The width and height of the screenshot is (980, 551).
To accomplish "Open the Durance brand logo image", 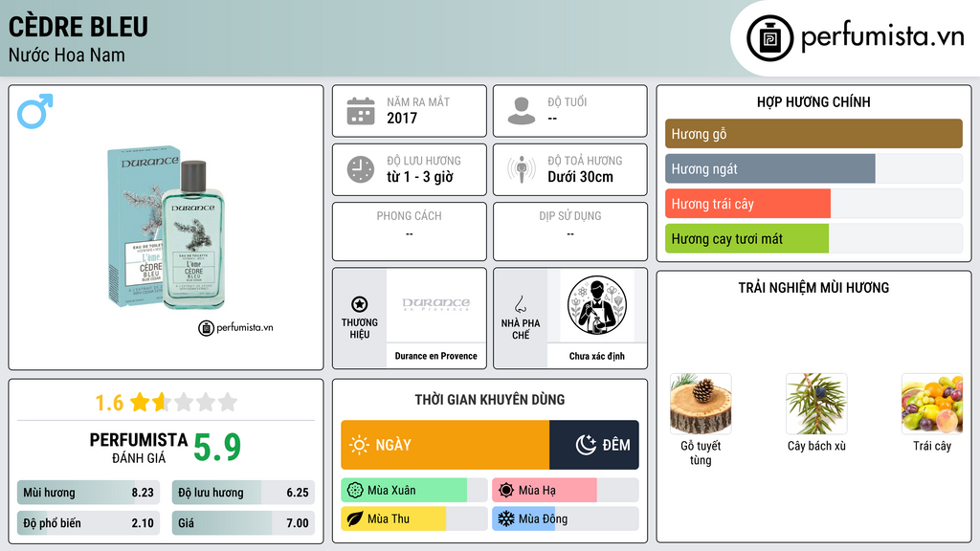I will point(436,305).
